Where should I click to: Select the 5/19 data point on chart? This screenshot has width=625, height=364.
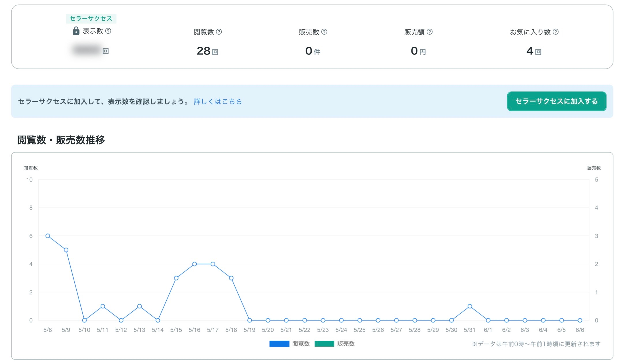(250, 320)
